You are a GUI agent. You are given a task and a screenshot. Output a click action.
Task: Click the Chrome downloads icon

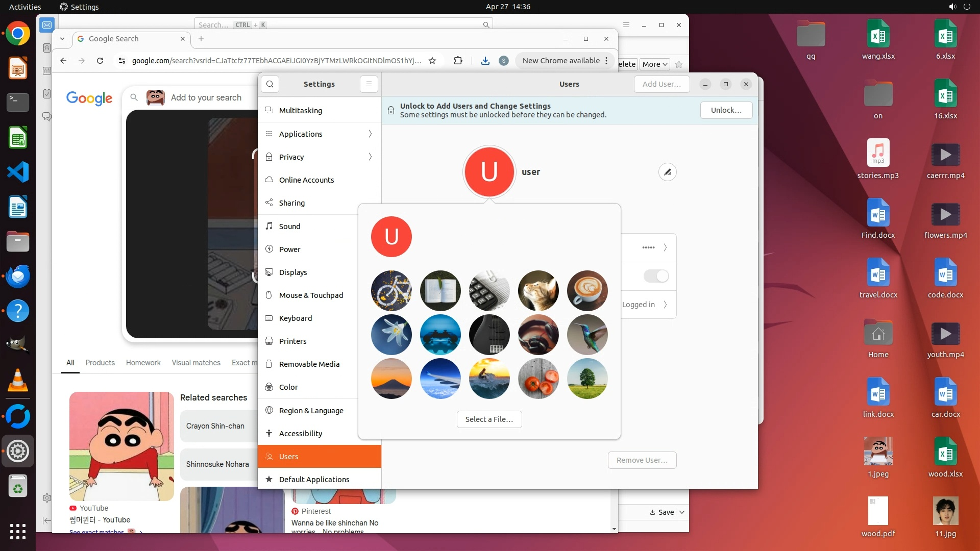click(485, 61)
